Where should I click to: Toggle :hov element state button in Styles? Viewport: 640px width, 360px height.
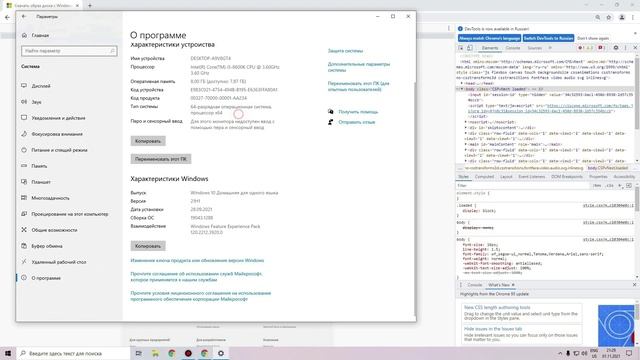597,186
